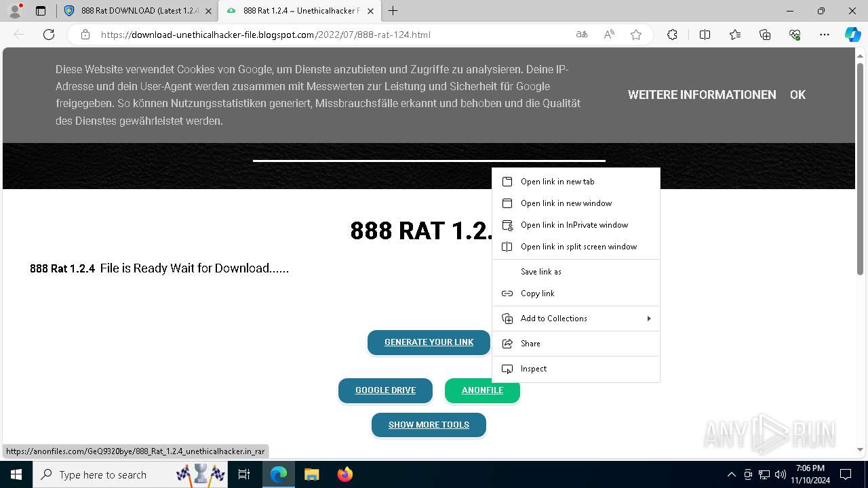Viewport: 868px width, 488px height.
Task: Select the 888 Rat 1.2.4 Unethicalhacker tab
Action: pyautogui.click(x=300, y=11)
